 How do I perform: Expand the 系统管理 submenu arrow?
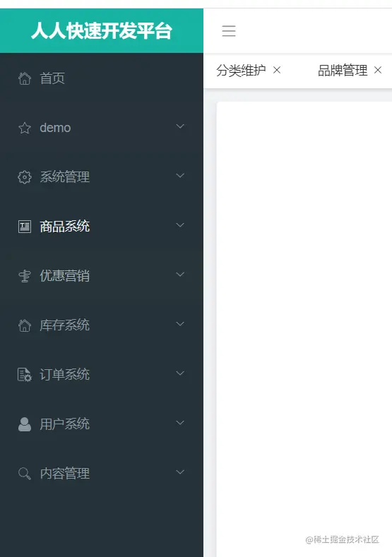tap(180, 176)
